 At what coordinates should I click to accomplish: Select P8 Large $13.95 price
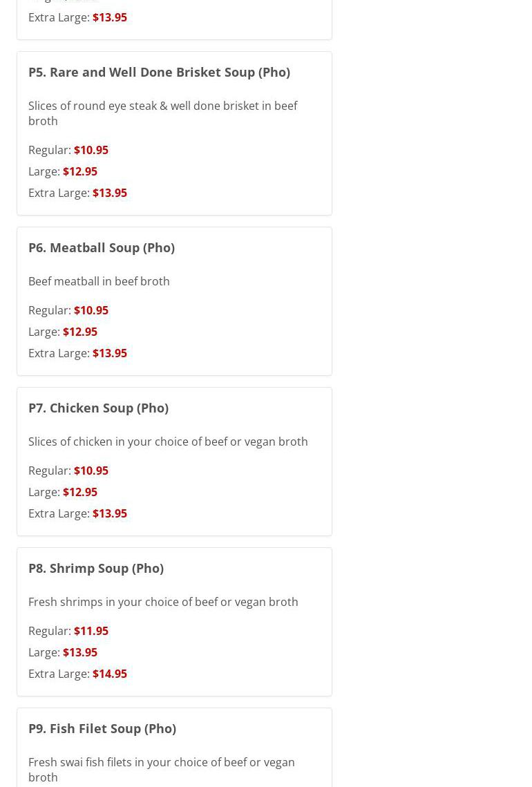pos(80,652)
